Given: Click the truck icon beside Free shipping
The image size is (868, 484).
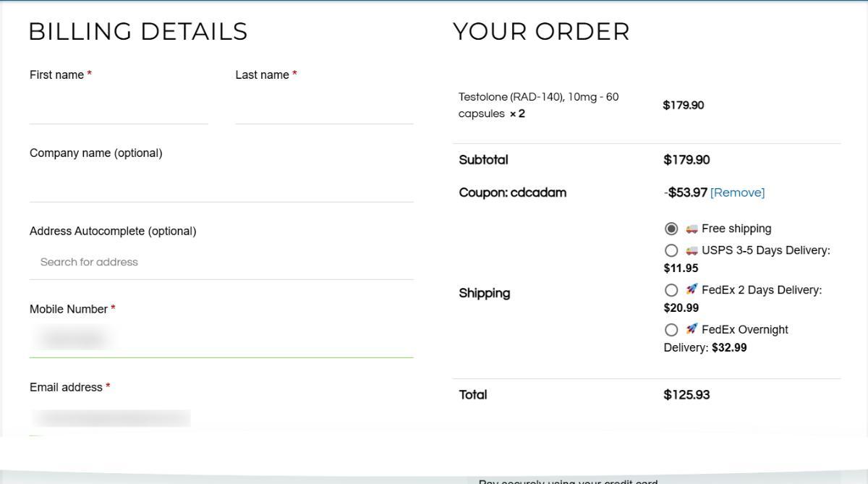Looking at the screenshot, I should pyautogui.click(x=692, y=229).
